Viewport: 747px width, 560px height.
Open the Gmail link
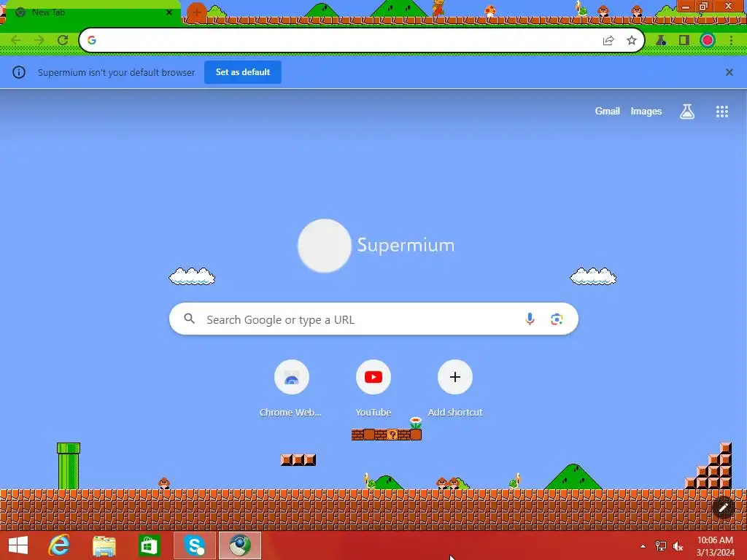pyautogui.click(x=608, y=111)
